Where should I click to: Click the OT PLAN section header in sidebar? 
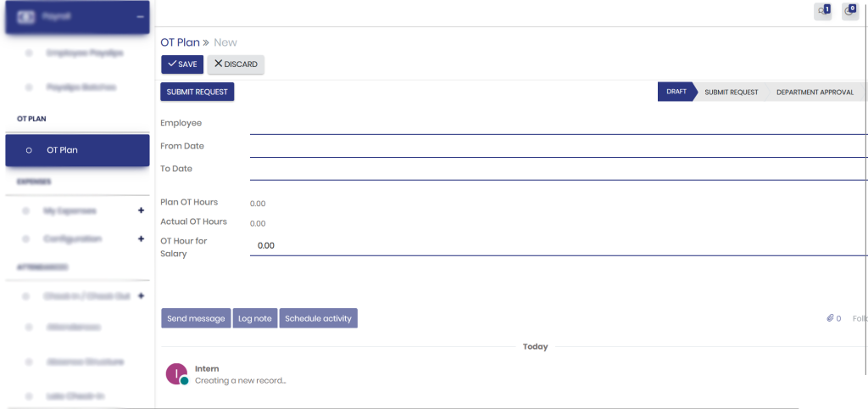tap(31, 119)
